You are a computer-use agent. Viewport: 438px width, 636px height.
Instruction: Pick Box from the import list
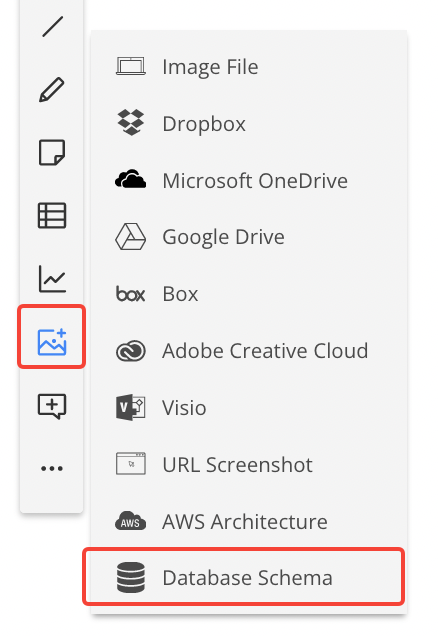pos(249,294)
